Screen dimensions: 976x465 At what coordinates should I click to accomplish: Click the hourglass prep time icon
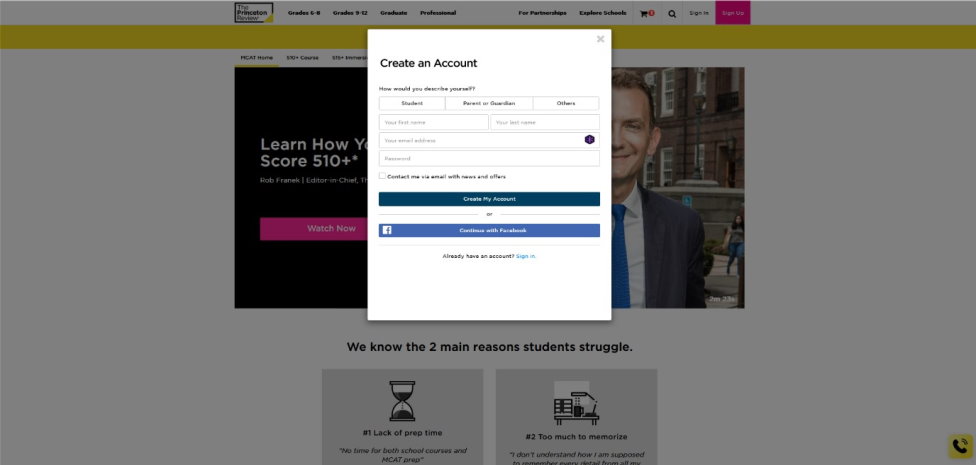402,401
